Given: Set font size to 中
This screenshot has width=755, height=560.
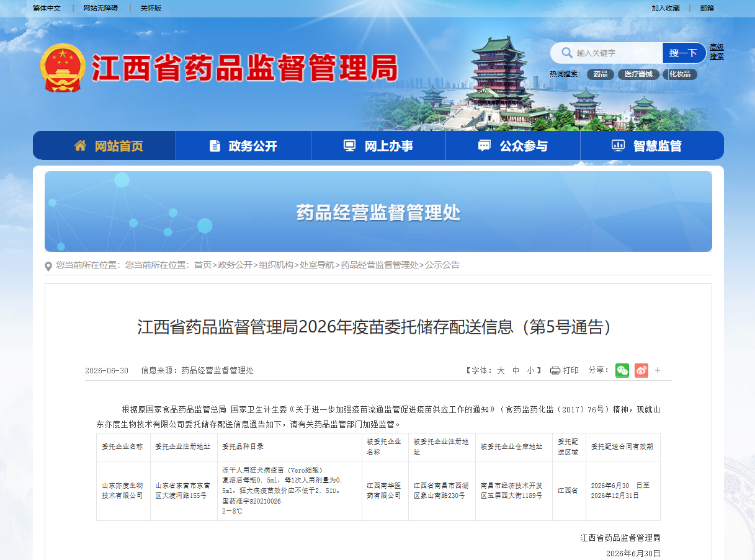Looking at the screenshot, I should 516,370.
